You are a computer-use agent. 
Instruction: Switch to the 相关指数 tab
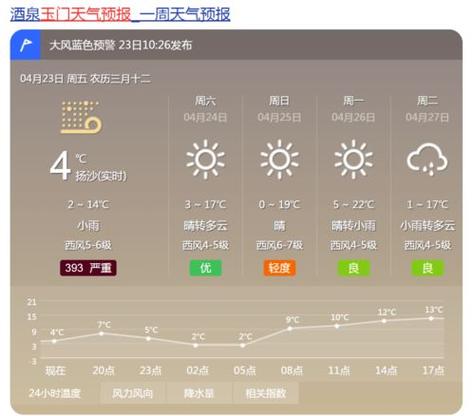point(266,393)
